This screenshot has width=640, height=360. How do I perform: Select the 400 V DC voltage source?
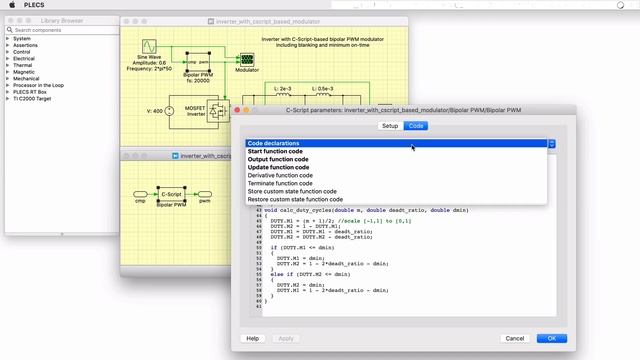169,111
